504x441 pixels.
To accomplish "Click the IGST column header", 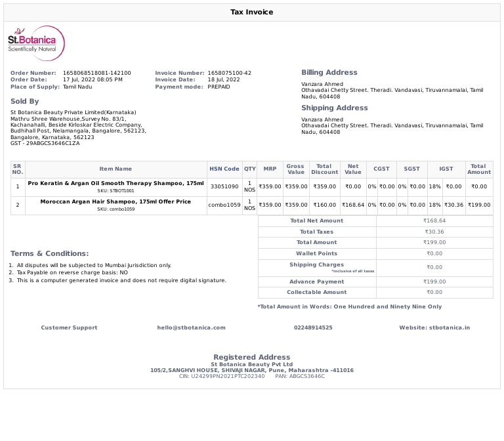I will click(x=446, y=169).
